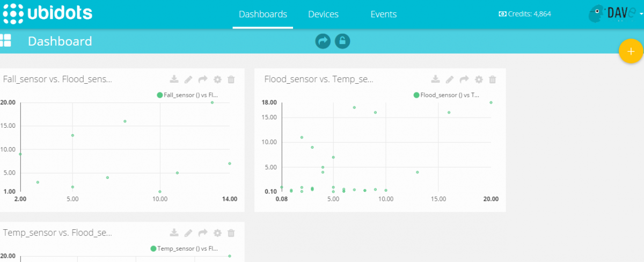Edit the Fall_sensor vs. Flood_sensor widget

188,79
